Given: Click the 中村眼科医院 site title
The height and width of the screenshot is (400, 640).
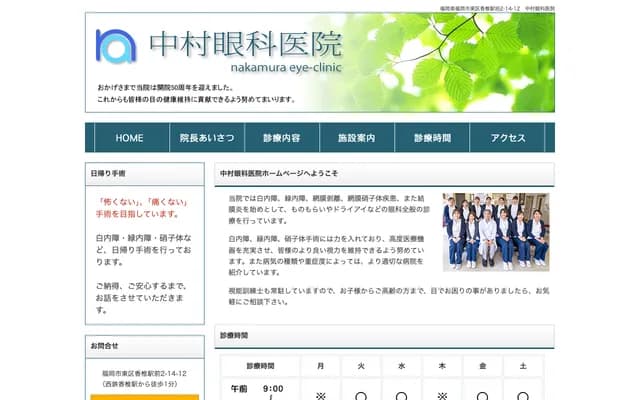Looking at the screenshot, I should pyautogui.click(x=246, y=44).
